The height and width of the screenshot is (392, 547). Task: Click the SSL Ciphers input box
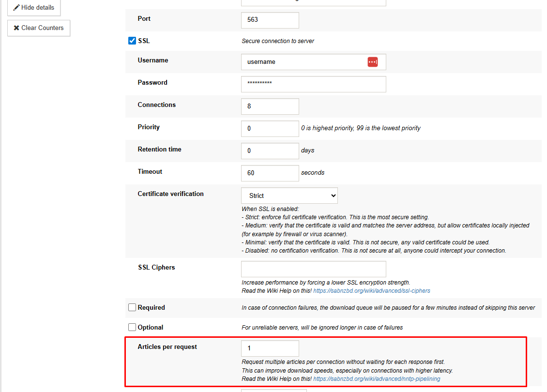tap(313, 269)
